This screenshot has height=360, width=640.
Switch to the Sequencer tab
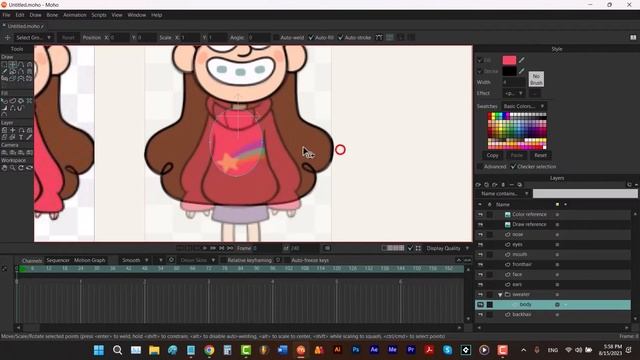click(x=58, y=260)
